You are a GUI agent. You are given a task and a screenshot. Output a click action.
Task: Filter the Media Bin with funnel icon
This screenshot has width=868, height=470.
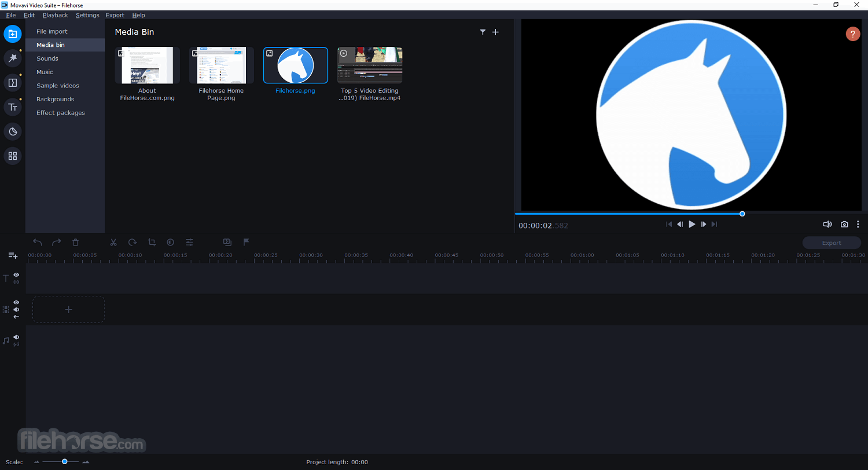(x=483, y=32)
